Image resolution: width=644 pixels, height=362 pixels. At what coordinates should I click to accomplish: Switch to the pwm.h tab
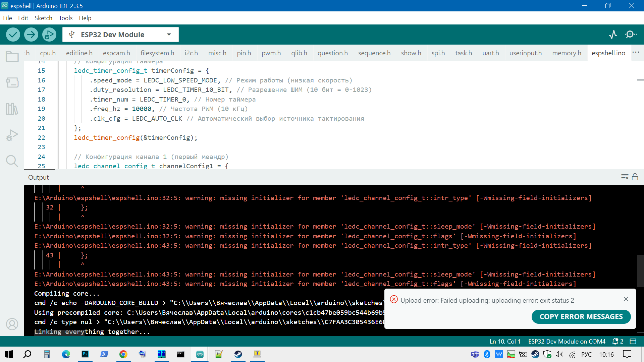click(x=271, y=53)
